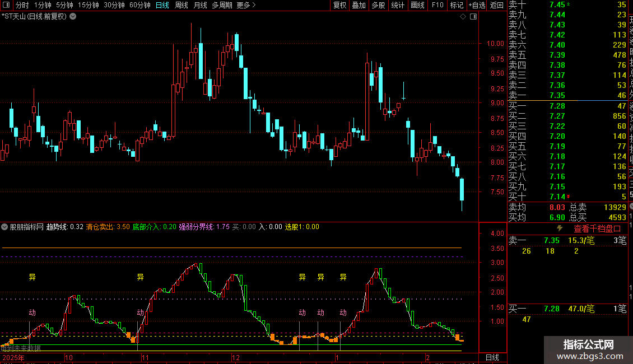Click the 清仓卖出 3.50 indicator label
The image size is (633, 364).
pyautogui.click(x=108, y=227)
